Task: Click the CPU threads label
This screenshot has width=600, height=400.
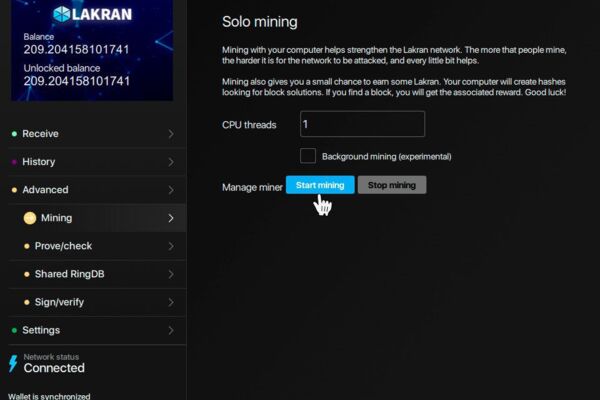Action: [x=249, y=125]
